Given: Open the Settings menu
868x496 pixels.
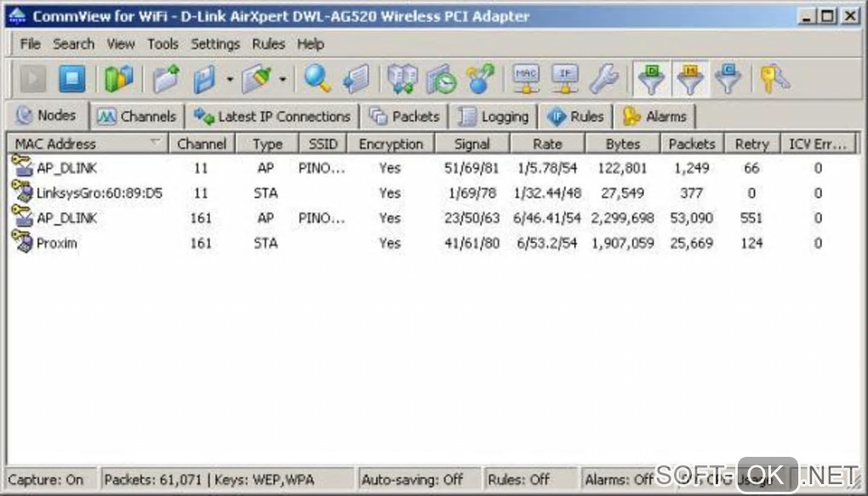Looking at the screenshot, I should click(215, 43).
